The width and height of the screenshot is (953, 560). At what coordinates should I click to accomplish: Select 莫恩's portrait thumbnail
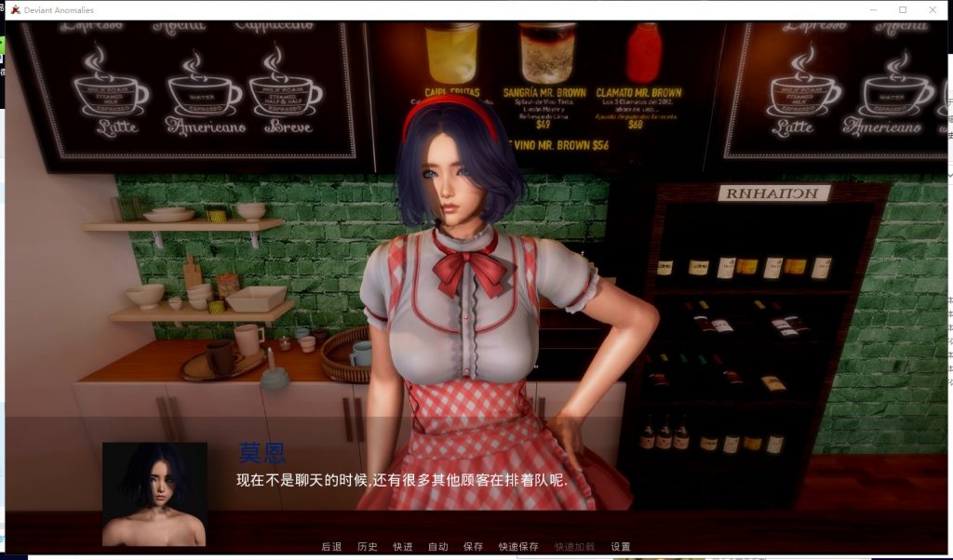pos(154,493)
